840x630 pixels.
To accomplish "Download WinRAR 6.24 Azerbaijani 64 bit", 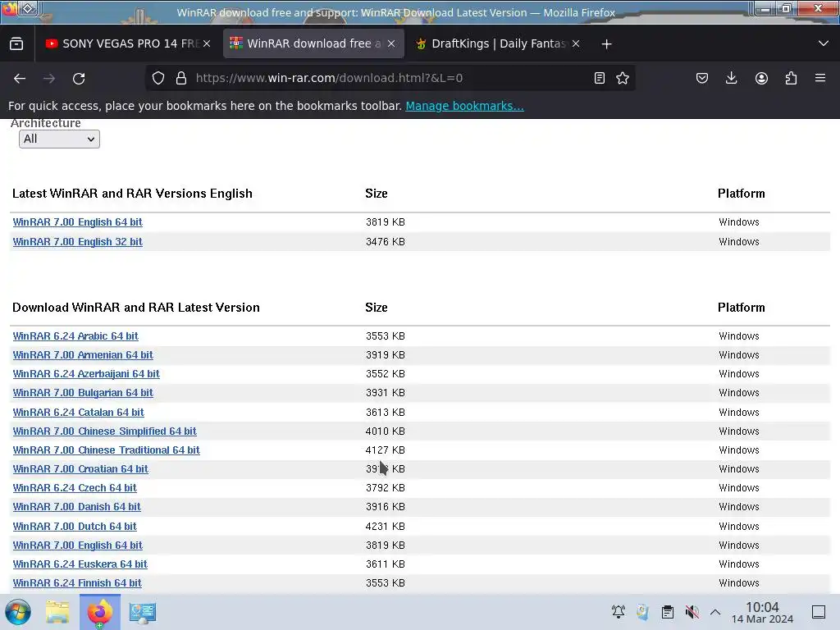I will [x=86, y=374].
